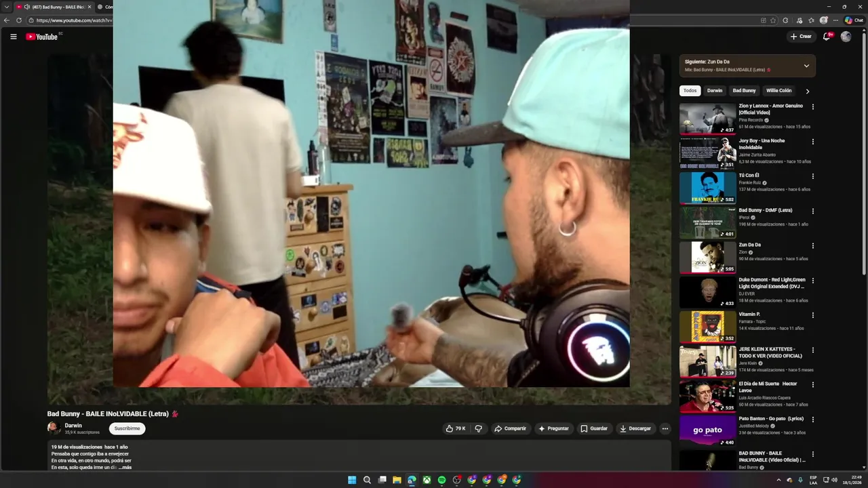Open the YouTube hamburger guide menu
The height and width of the screenshot is (488, 868).
(13, 37)
